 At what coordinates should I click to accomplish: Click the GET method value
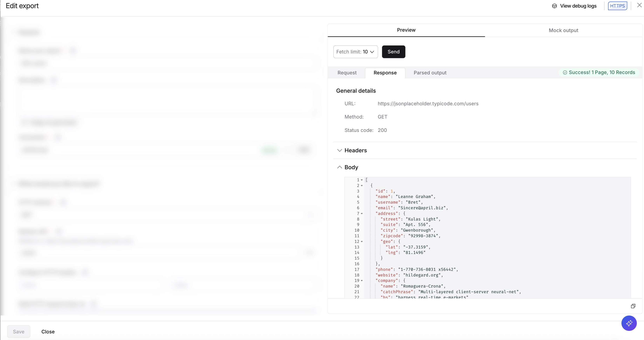[x=382, y=117]
